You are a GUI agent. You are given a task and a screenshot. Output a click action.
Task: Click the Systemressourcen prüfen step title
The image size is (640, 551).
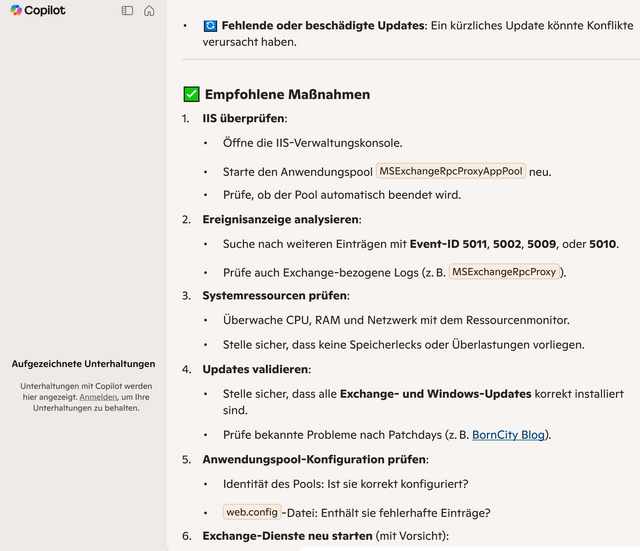[x=274, y=296]
